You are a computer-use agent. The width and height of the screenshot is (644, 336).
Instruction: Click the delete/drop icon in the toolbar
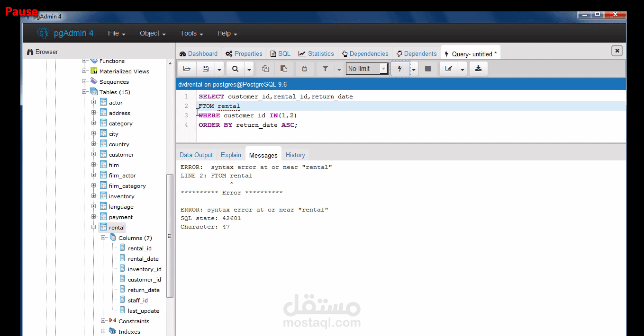coord(304,69)
